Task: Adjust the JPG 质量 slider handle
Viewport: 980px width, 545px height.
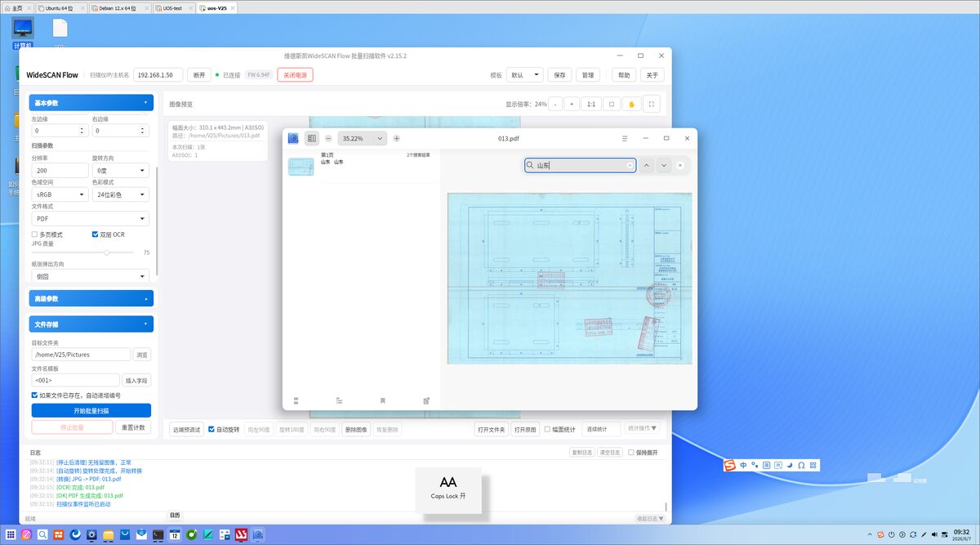Action: click(107, 252)
